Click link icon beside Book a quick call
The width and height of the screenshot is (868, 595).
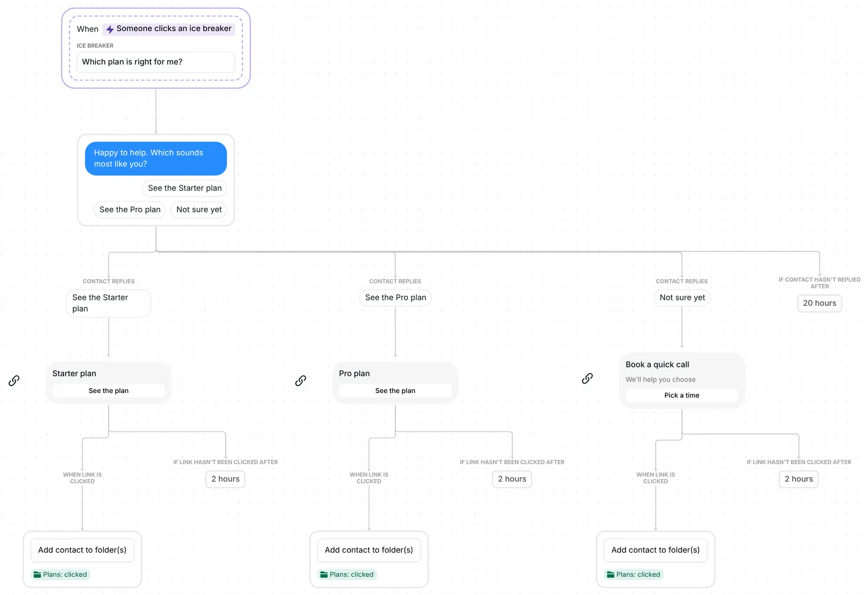[587, 378]
